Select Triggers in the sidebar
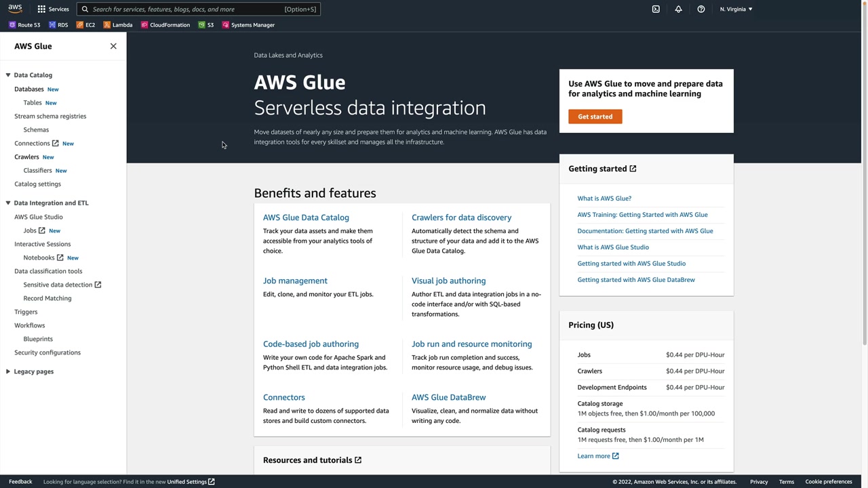Viewport: 868px width, 488px height. pyautogui.click(x=26, y=312)
